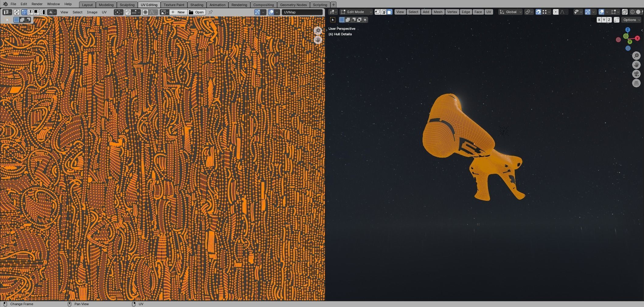Viewport: 644px width, 307px height.
Task: Toggle UV sync selection in UV editor
Action: 17,12
